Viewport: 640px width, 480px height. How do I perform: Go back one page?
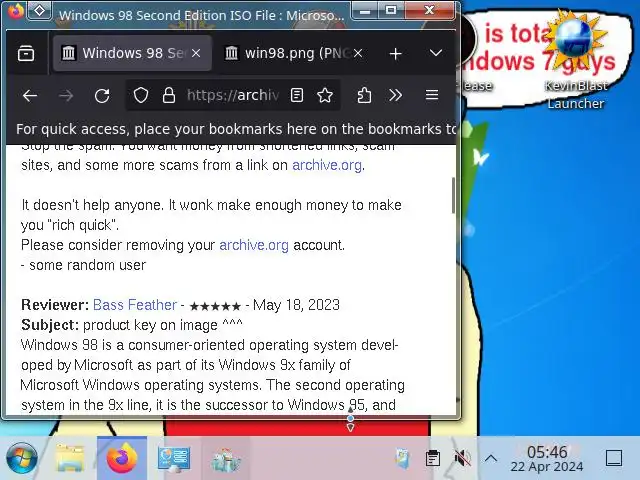[x=30, y=96]
